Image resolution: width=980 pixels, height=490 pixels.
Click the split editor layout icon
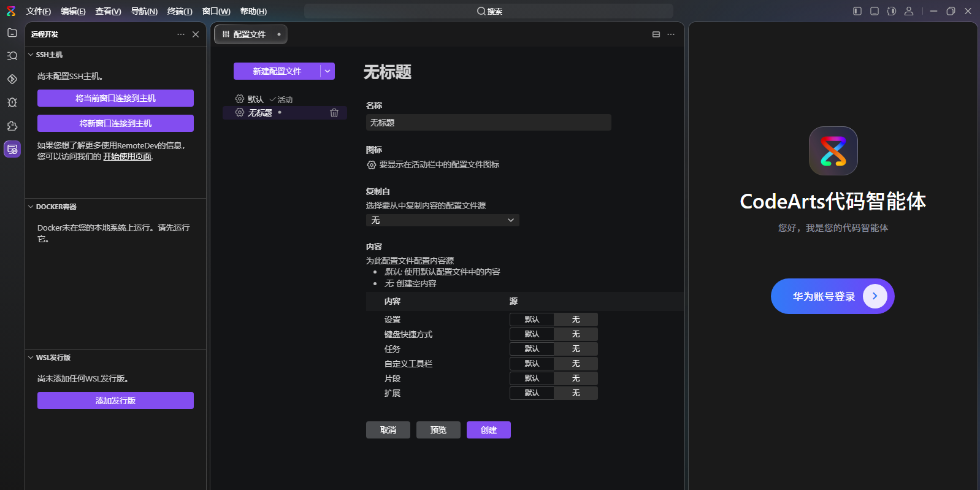click(656, 34)
